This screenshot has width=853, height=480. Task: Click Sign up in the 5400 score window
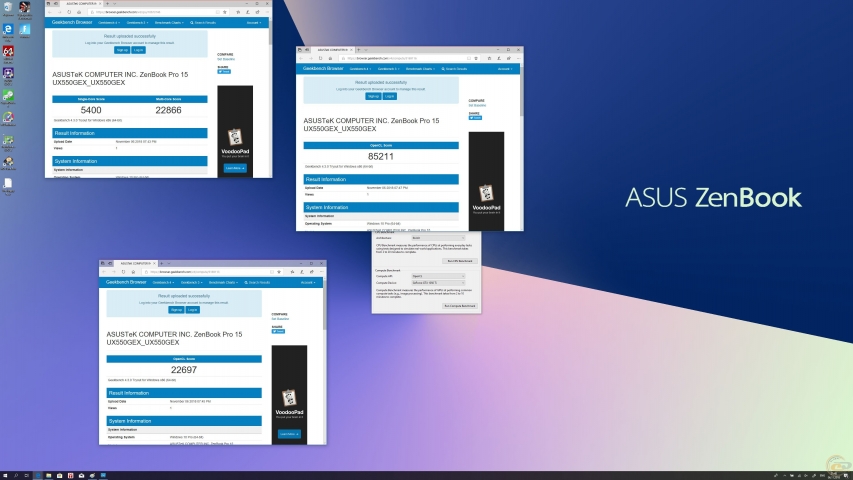coord(122,50)
